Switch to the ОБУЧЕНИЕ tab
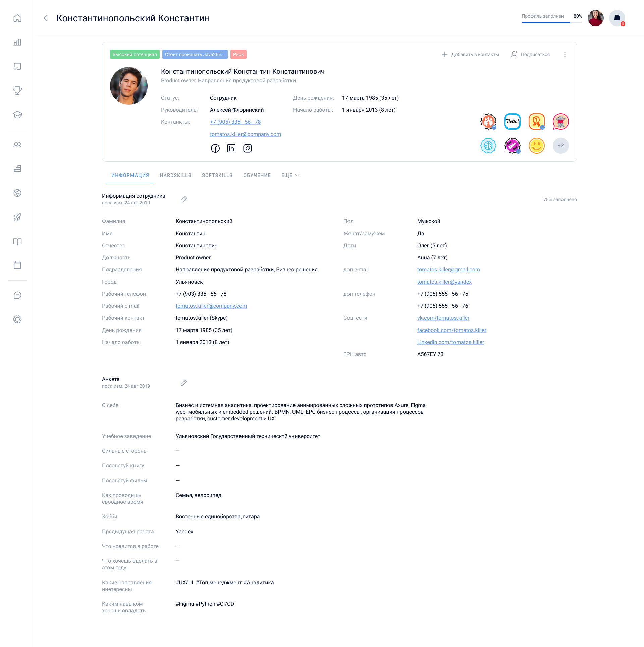The height and width of the screenshot is (647, 644). pos(257,175)
